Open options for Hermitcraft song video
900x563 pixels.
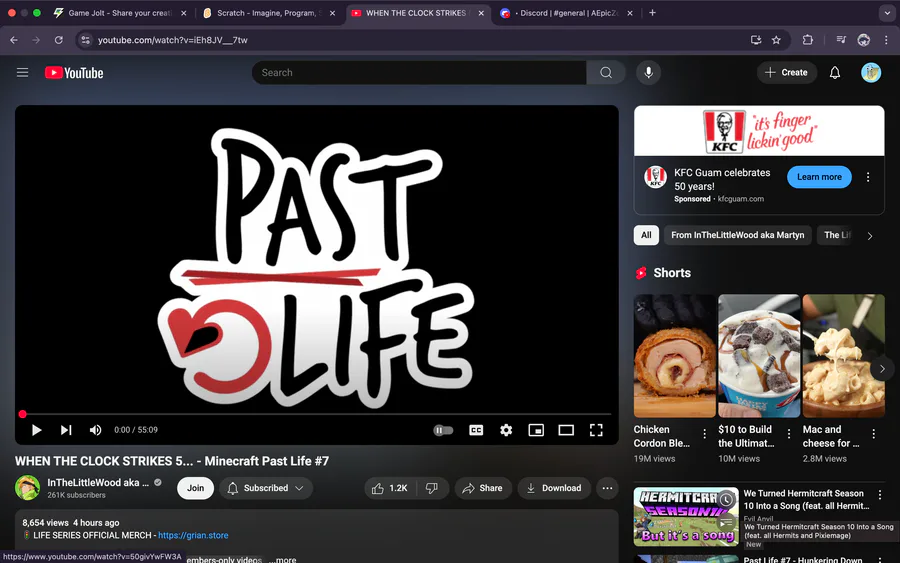click(879, 494)
